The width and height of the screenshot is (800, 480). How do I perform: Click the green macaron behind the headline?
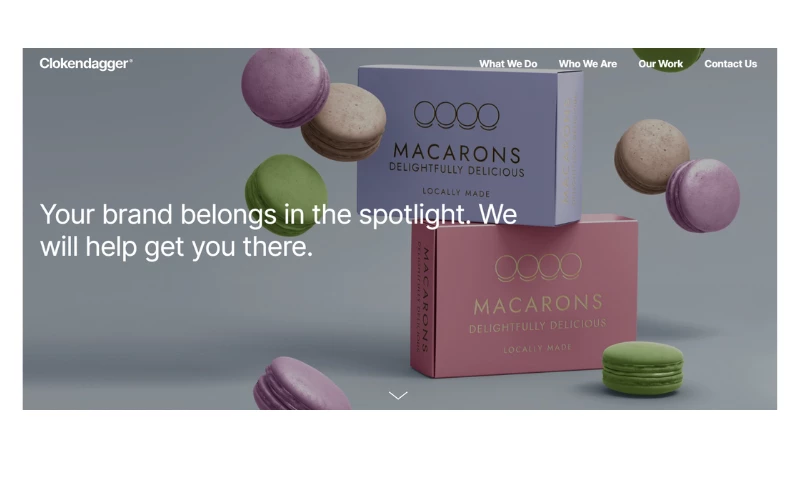[x=287, y=191]
